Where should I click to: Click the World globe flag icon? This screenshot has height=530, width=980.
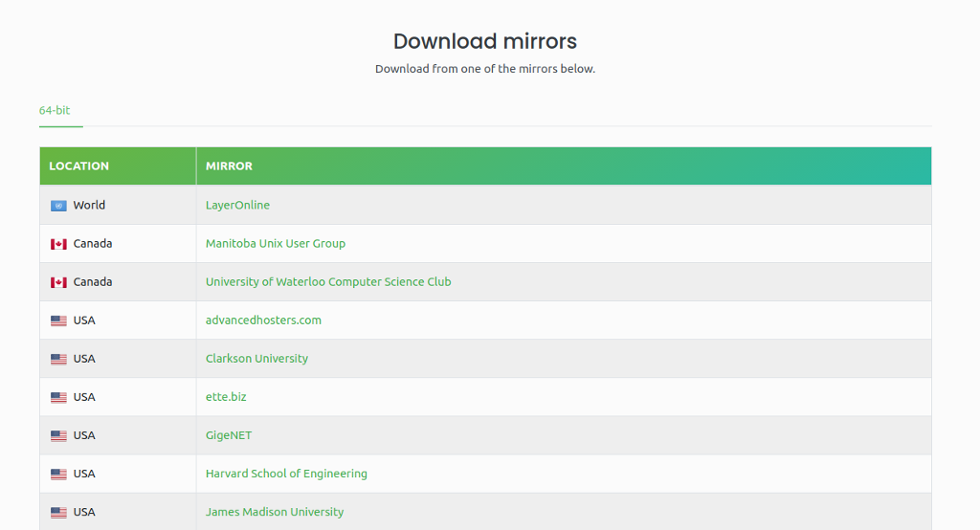click(x=58, y=206)
